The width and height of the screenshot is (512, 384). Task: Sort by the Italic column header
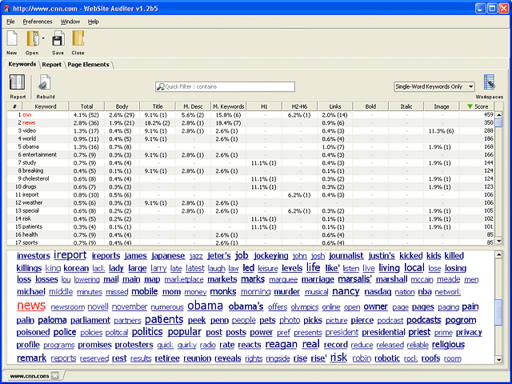[406, 106]
